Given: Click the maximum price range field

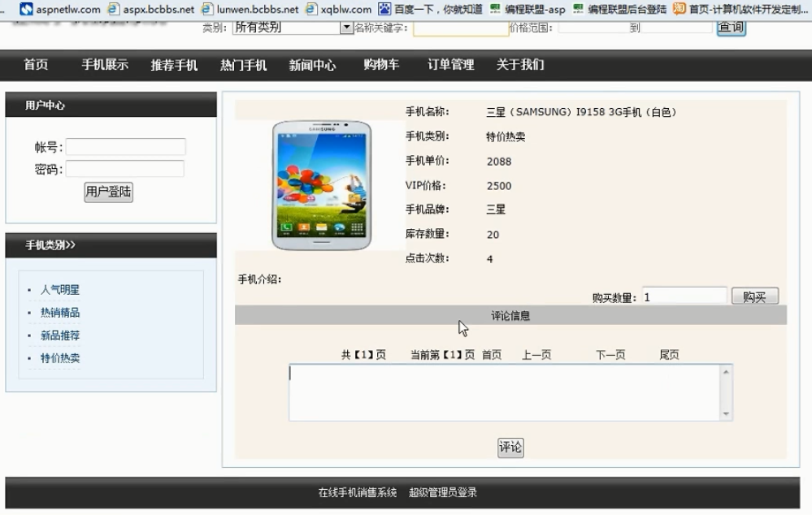Looking at the screenshot, I should [676, 28].
